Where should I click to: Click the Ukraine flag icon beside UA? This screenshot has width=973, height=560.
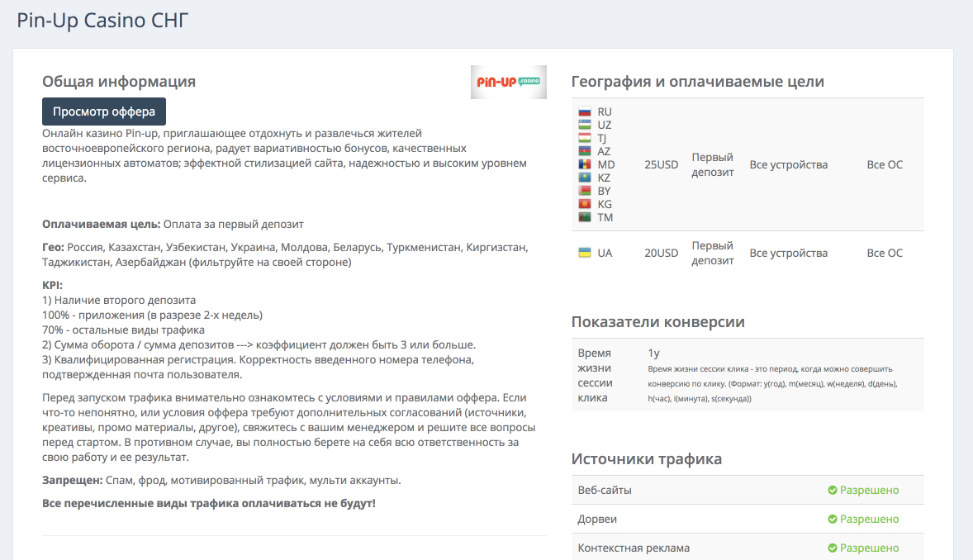coord(585,253)
